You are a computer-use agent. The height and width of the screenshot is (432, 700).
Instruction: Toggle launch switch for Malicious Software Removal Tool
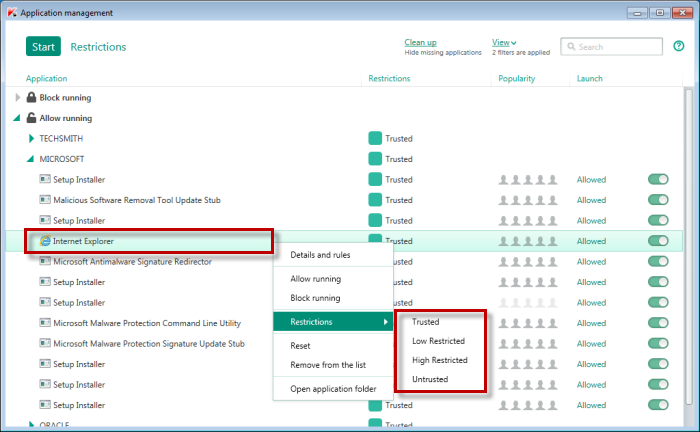[658, 200]
